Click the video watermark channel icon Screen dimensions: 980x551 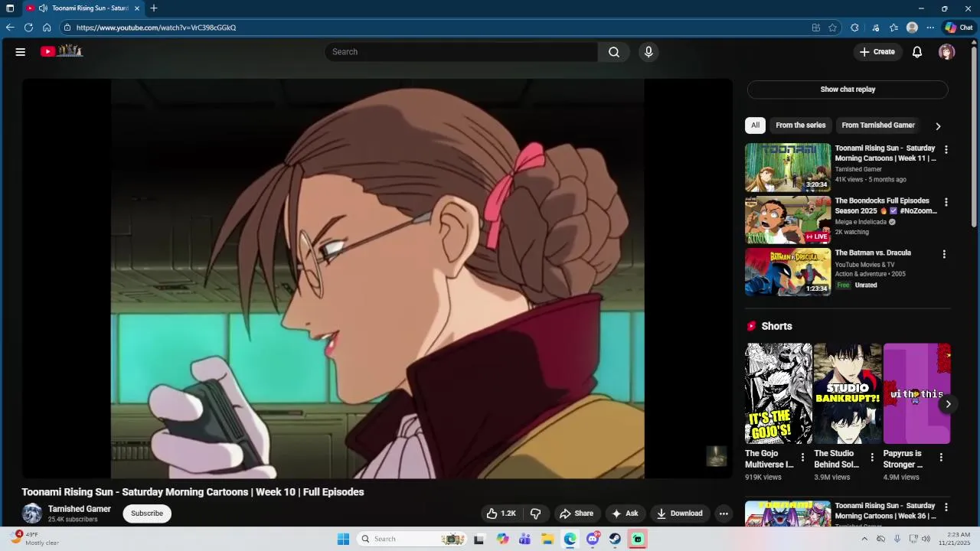tap(716, 457)
